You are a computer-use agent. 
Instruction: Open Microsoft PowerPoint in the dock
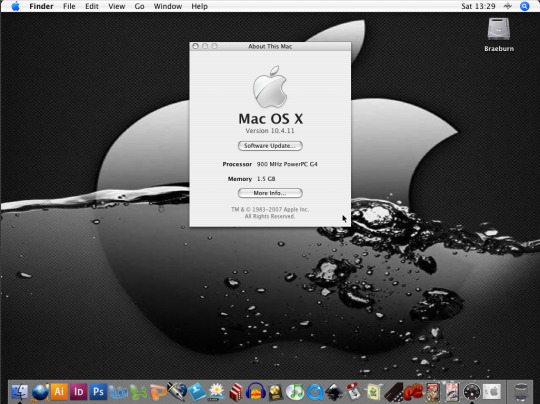click(157, 392)
